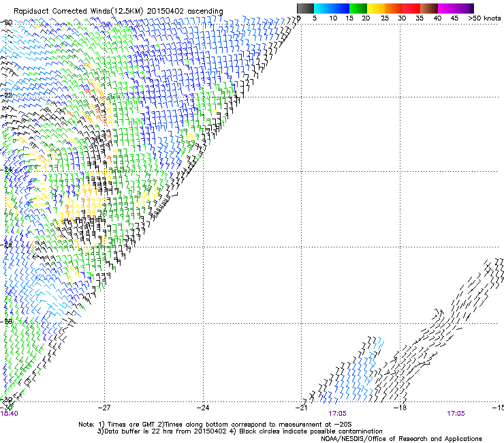Click the '-21' longitude axis label
This screenshot has height=443, width=504.
click(301, 408)
